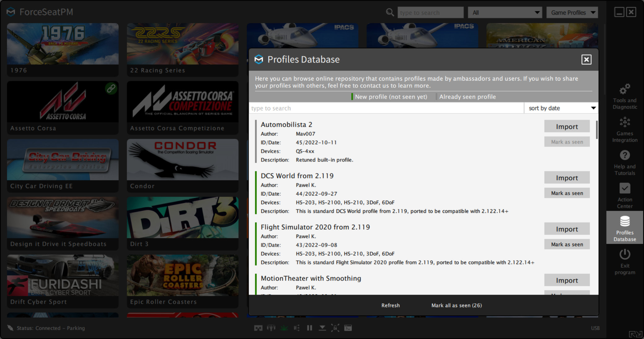Screen dimensions: 644x339
Task: Click the connection status plug icon
Action: (10, 328)
